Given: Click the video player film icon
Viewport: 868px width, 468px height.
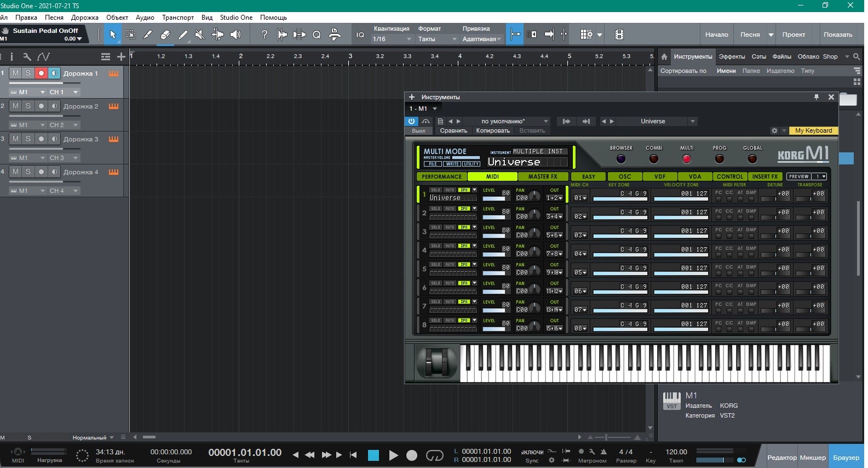Looking at the screenshot, I should [619, 35].
